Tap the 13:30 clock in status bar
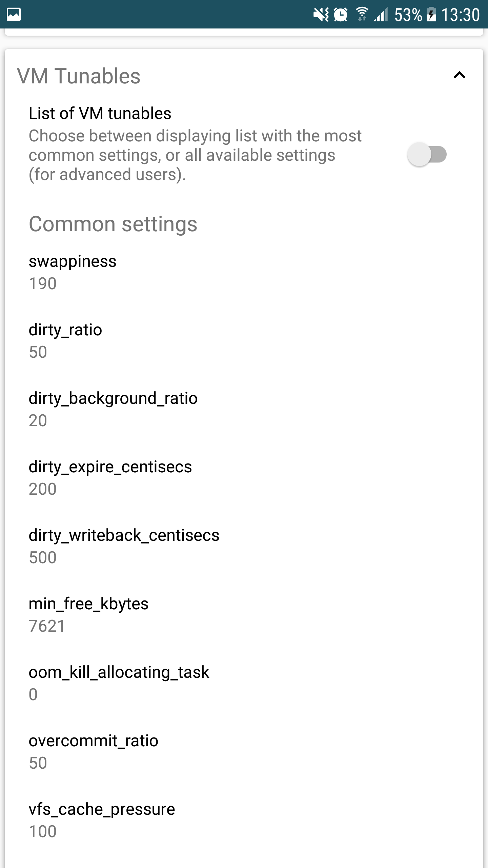 point(461,15)
